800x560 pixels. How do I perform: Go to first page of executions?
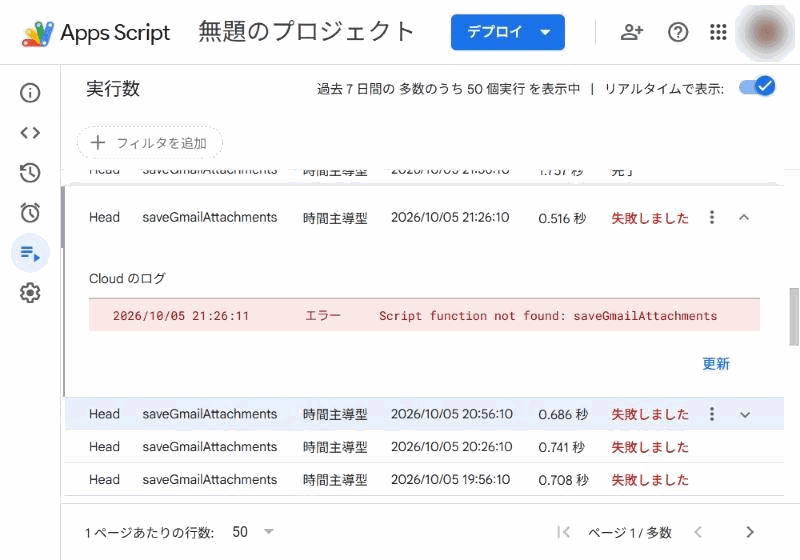(x=563, y=532)
